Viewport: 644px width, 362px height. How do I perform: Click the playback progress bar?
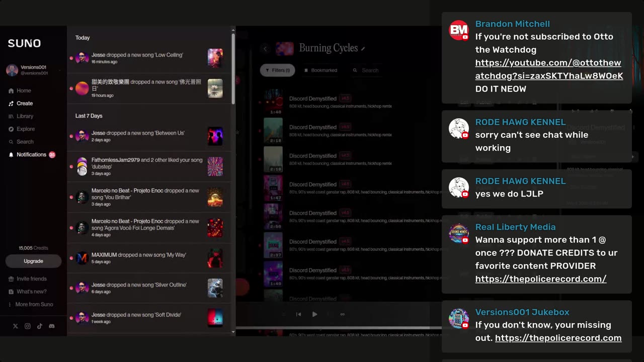tap(339, 328)
